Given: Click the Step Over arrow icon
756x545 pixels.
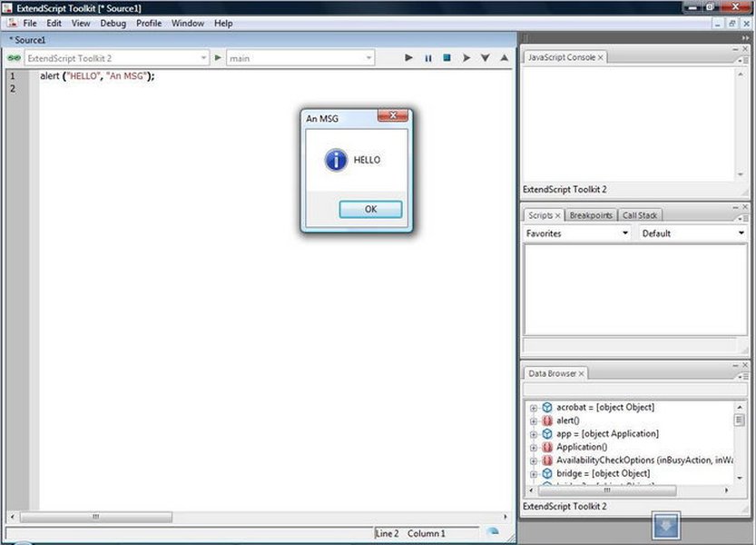Looking at the screenshot, I should (466, 58).
